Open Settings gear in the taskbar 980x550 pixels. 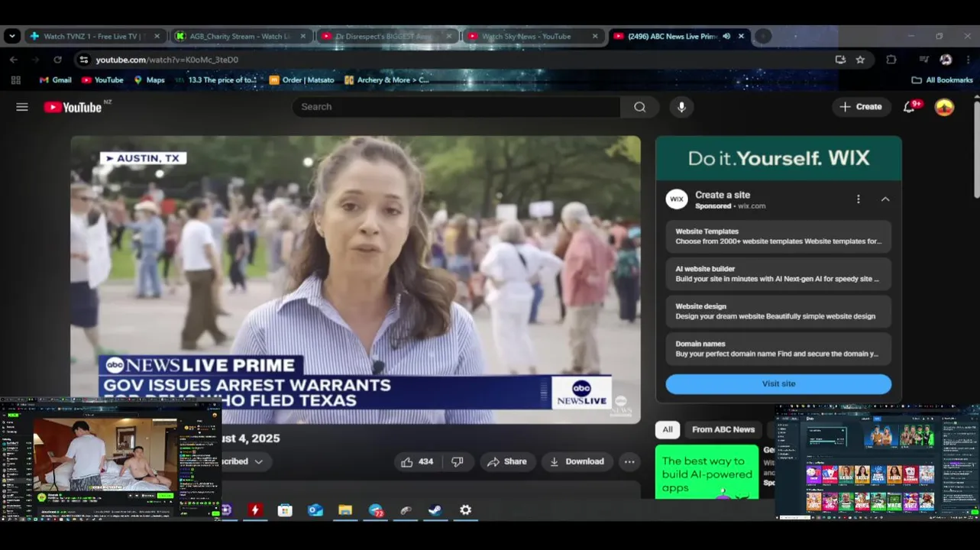pos(465,510)
